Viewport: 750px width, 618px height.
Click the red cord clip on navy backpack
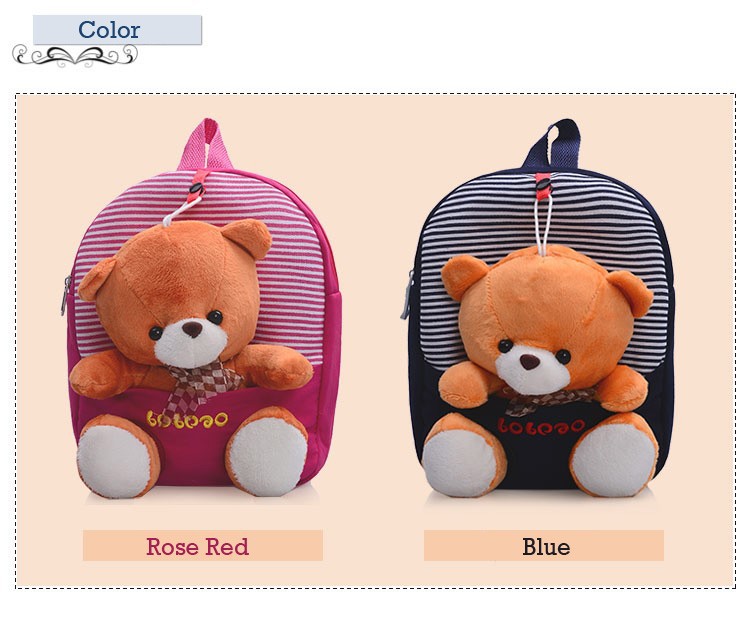click(x=543, y=186)
